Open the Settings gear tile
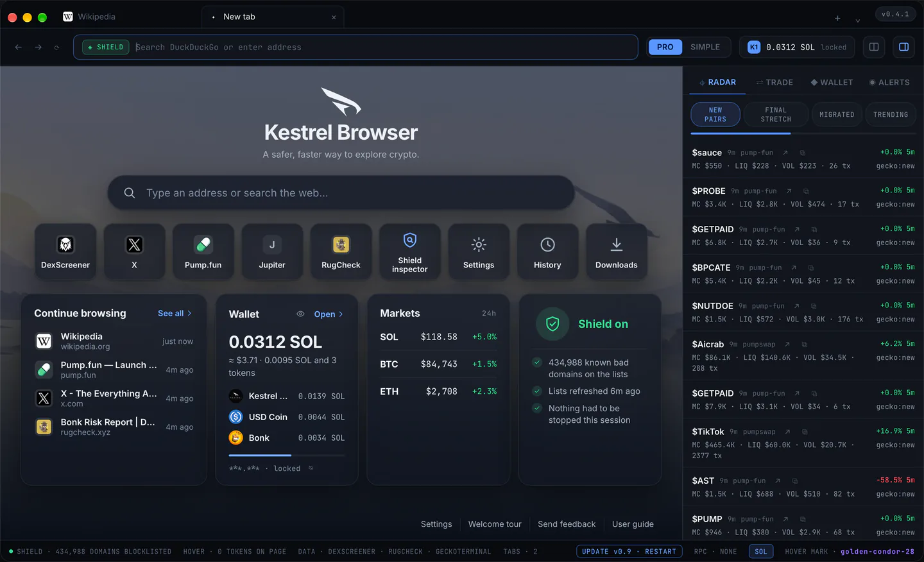The height and width of the screenshot is (562, 924). pos(479,251)
